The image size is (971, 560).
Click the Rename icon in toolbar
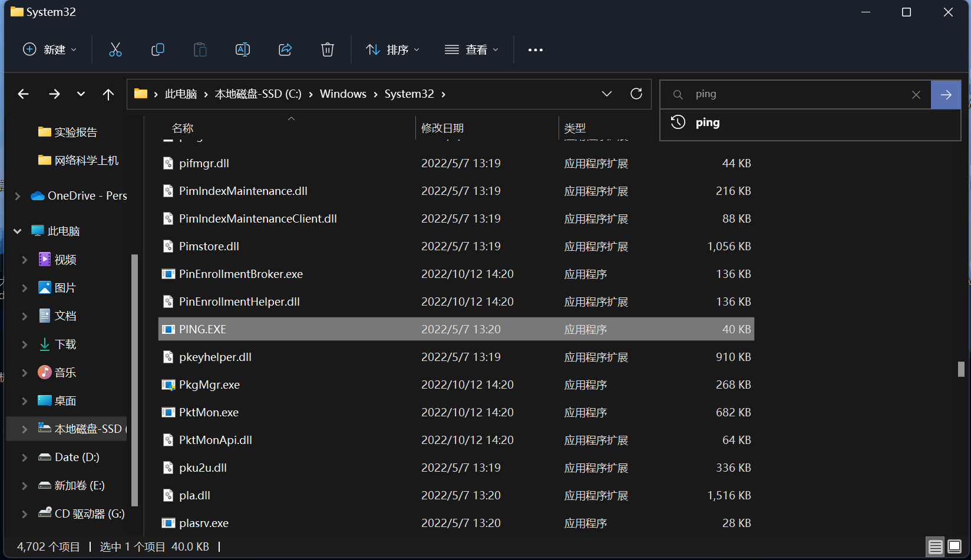243,49
